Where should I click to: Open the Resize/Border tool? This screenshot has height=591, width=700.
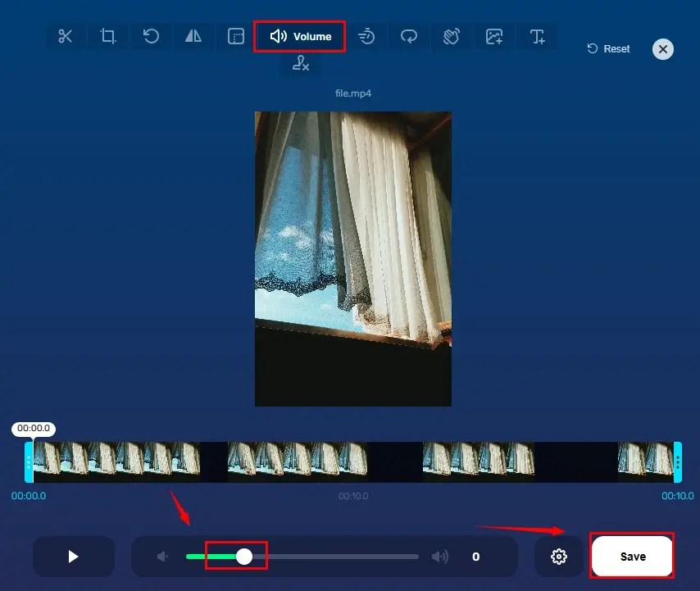click(236, 36)
